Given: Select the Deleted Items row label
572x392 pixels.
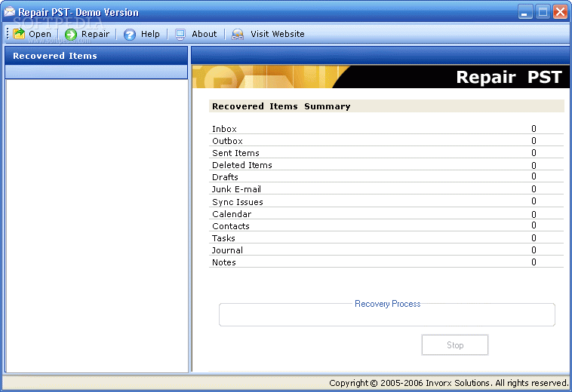Looking at the screenshot, I should 242,165.
